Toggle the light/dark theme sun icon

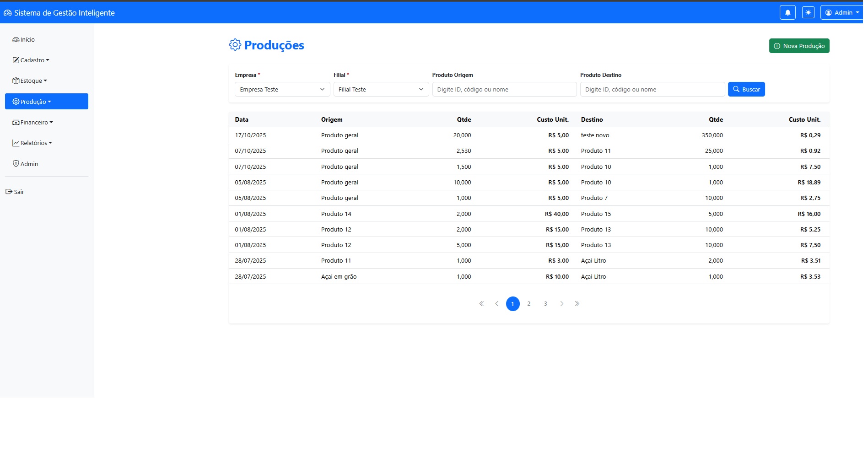(x=808, y=13)
